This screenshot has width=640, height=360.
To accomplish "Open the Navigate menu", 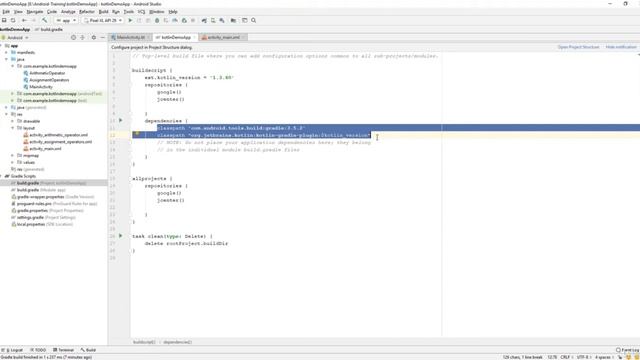I will click(x=35, y=12).
